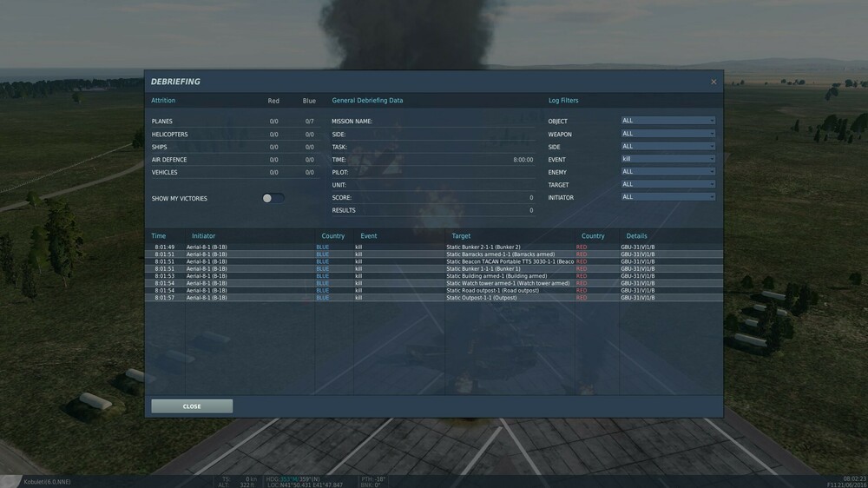This screenshot has height=488, width=868.
Task: Click the MISSION NAME field
Action: pos(433,122)
